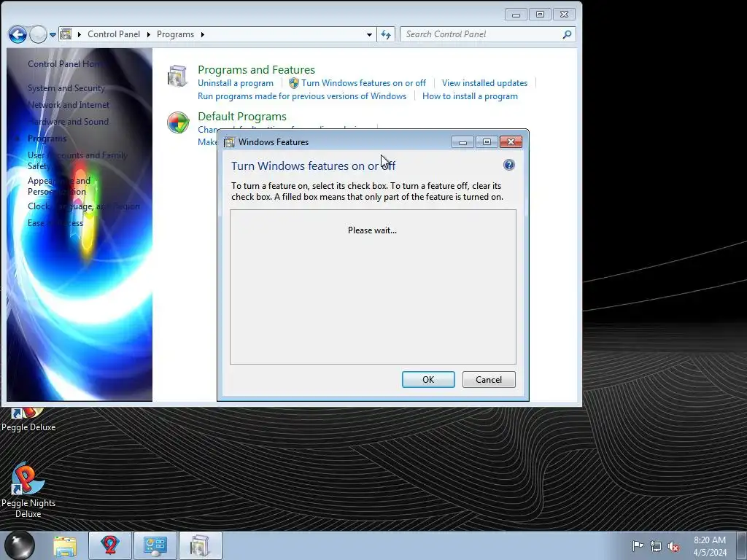Open Control Panel Home link

pyautogui.click(x=65, y=64)
